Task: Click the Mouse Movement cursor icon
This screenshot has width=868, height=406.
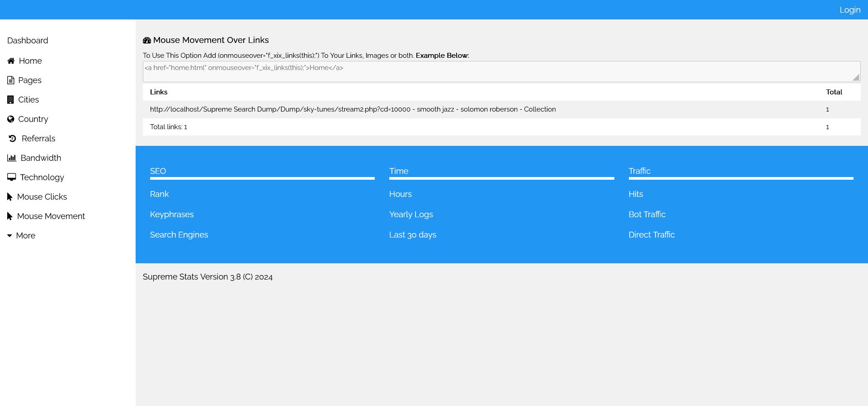Action: (x=10, y=216)
